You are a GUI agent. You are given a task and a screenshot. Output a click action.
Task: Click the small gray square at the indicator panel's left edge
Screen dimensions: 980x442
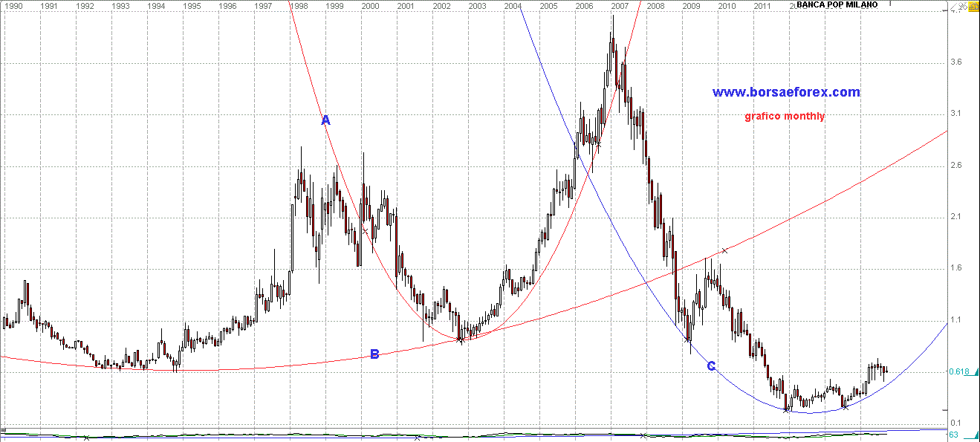coord(3,429)
